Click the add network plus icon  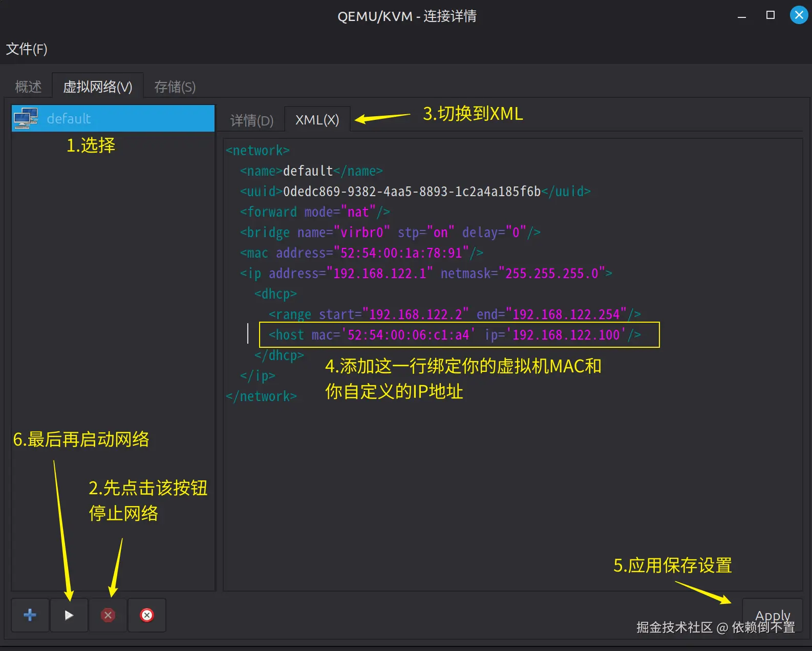[x=30, y=615]
